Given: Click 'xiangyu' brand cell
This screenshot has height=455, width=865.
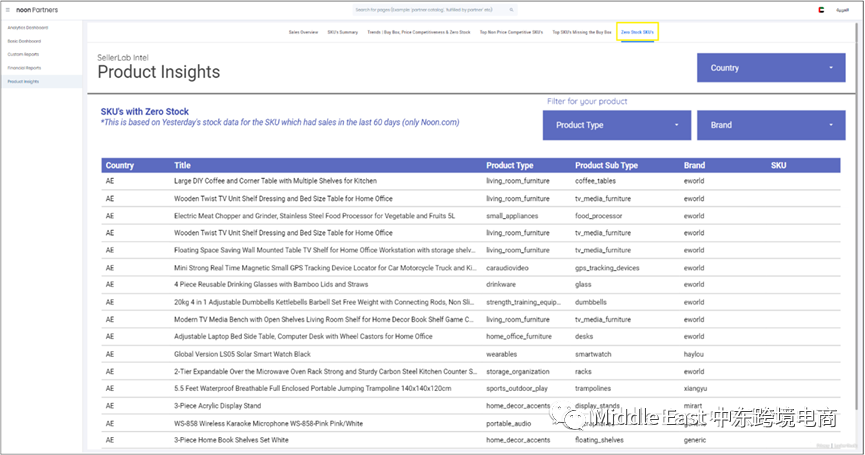Looking at the screenshot, I should click(x=695, y=388).
